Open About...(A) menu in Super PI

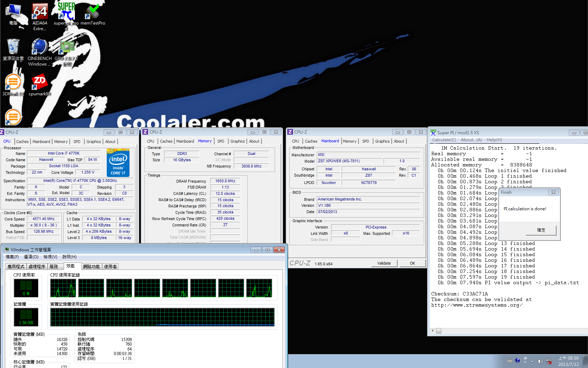[471, 140]
